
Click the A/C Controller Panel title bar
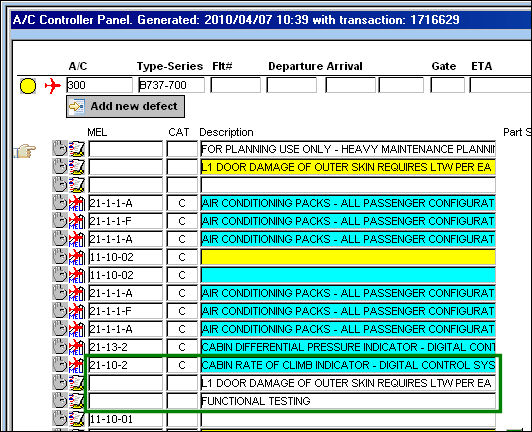click(x=271, y=20)
